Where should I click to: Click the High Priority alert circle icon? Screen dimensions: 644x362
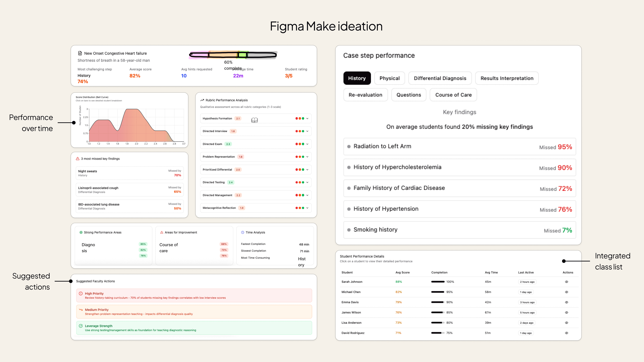(81, 294)
